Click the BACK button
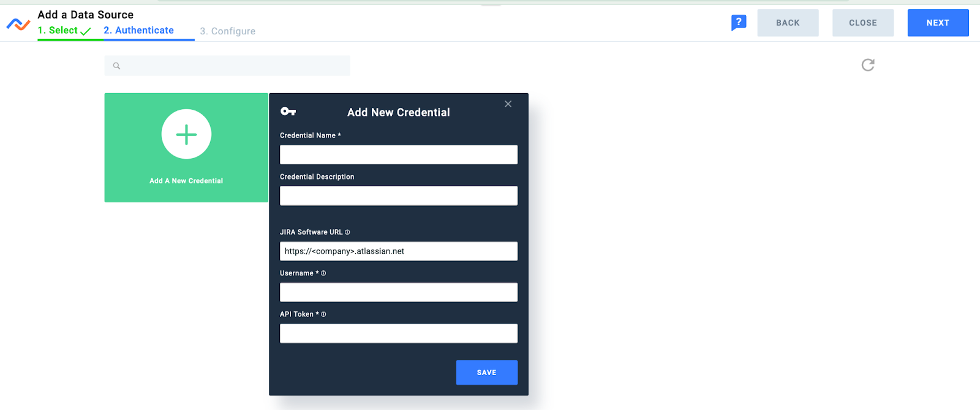 click(787, 22)
